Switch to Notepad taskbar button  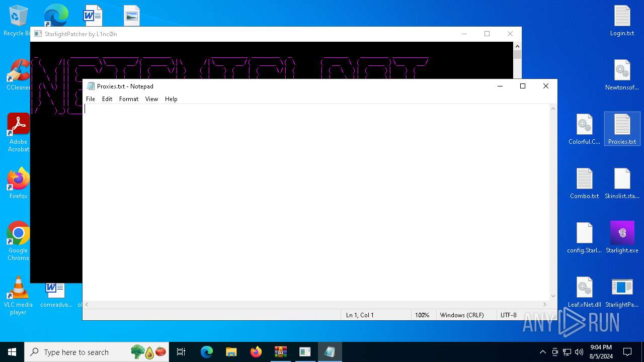(x=330, y=352)
